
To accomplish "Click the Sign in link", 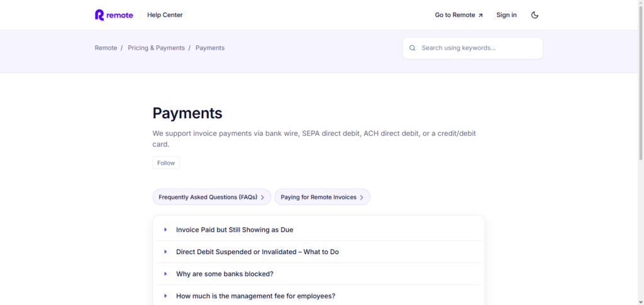I will point(506,15).
